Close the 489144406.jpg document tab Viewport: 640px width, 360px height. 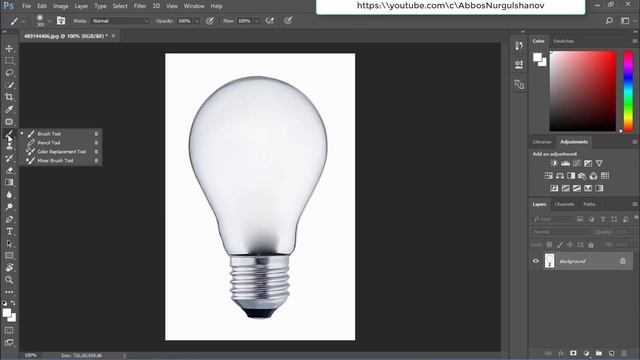tap(113, 36)
